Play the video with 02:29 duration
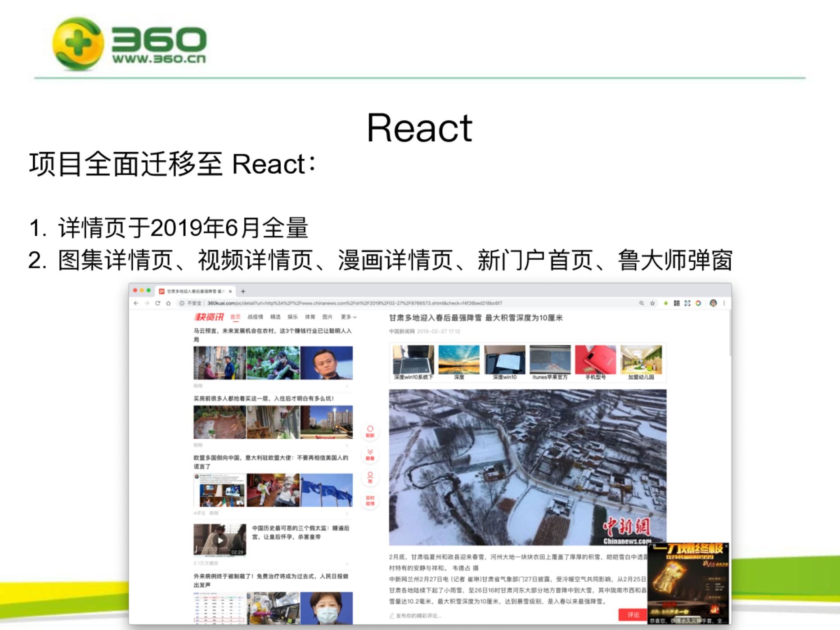This screenshot has width=840, height=630. tap(220, 540)
